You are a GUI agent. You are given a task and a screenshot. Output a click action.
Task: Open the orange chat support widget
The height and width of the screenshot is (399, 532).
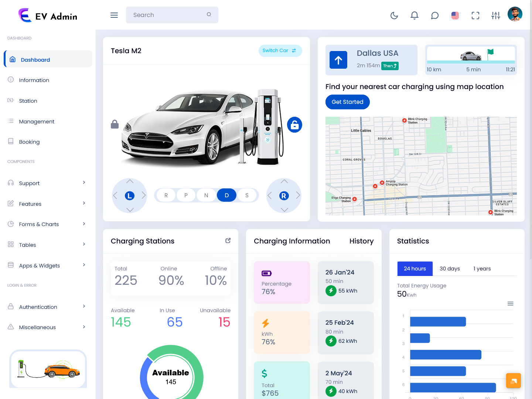(514, 381)
